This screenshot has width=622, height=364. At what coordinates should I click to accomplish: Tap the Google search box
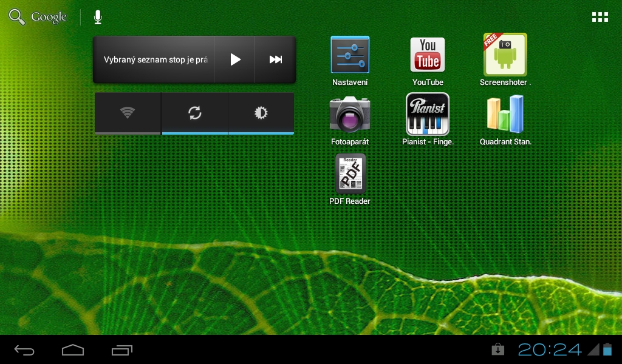pos(39,17)
